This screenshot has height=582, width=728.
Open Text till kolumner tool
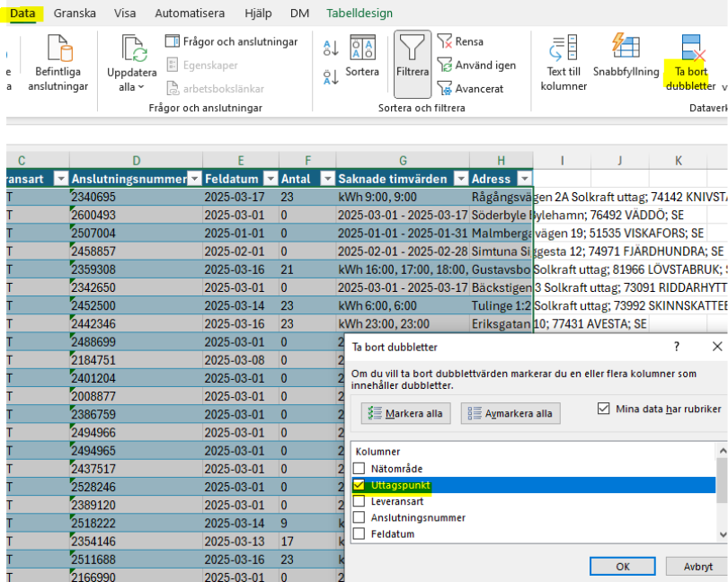pos(564,49)
